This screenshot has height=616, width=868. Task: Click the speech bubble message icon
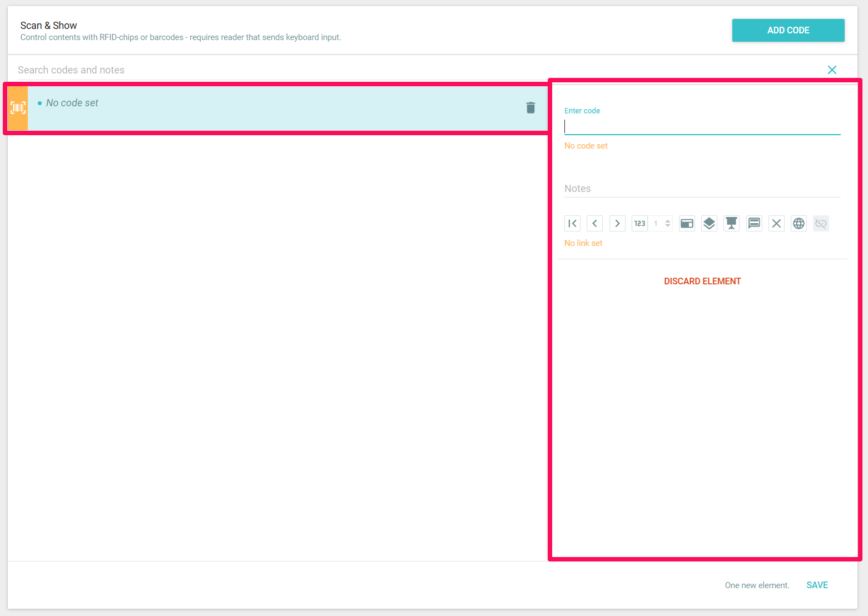click(754, 224)
